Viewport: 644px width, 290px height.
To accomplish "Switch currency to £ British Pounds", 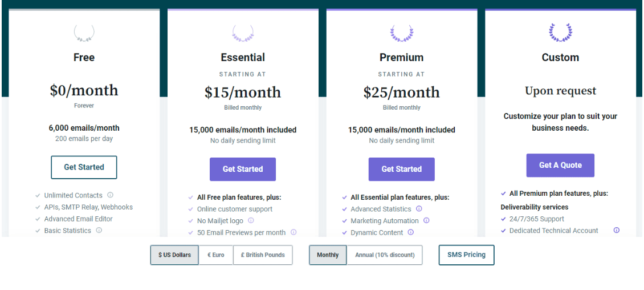I will (x=263, y=255).
